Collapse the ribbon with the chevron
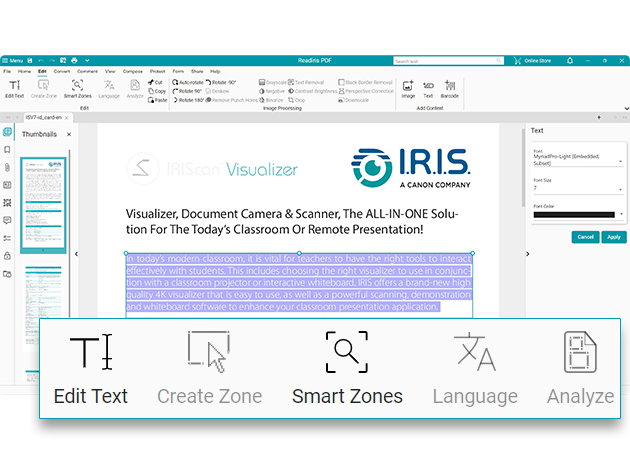Viewport: 630px width, 450px height. [626, 108]
